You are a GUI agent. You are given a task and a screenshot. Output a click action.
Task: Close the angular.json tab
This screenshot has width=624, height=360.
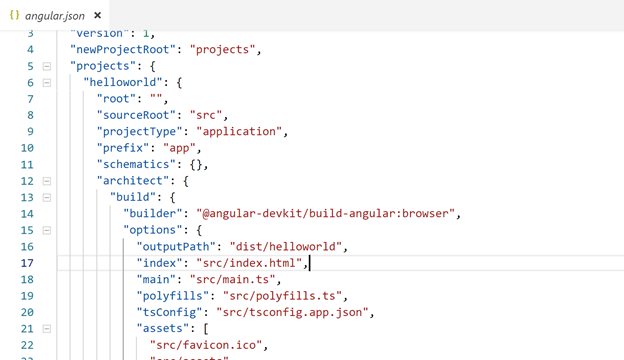(x=98, y=16)
